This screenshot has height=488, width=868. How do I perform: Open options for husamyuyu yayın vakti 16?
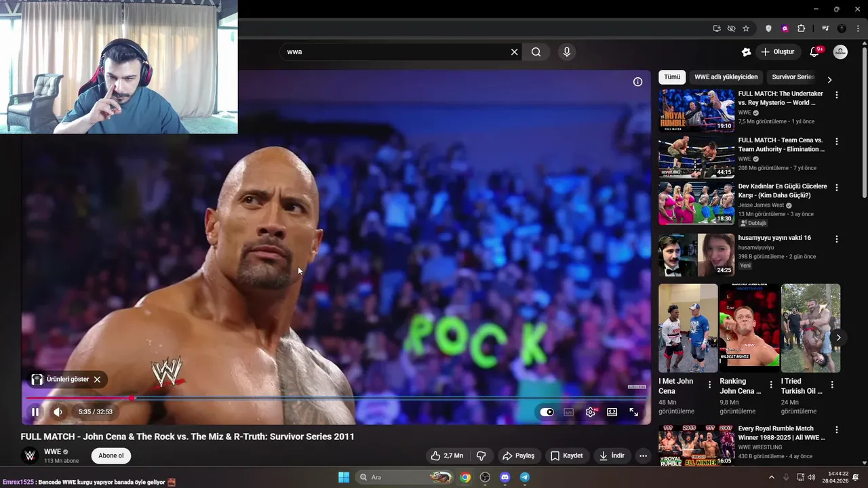[x=836, y=239]
